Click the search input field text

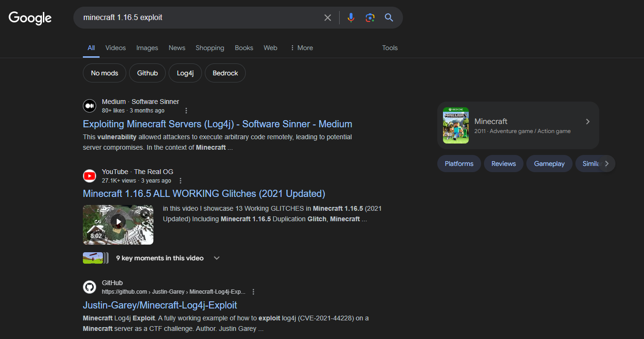point(123,18)
